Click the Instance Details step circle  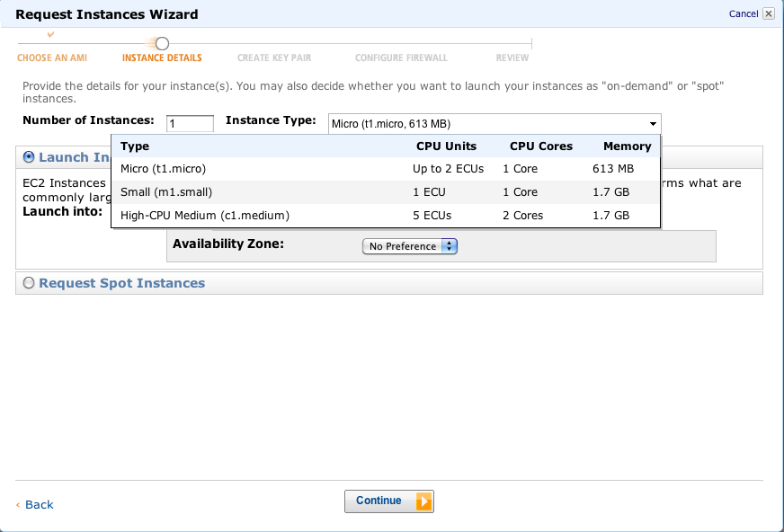click(162, 43)
